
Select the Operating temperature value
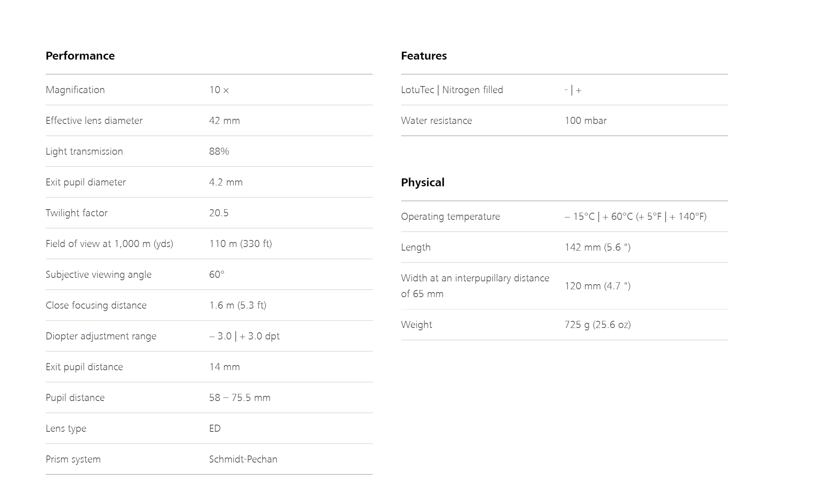(x=636, y=217)
